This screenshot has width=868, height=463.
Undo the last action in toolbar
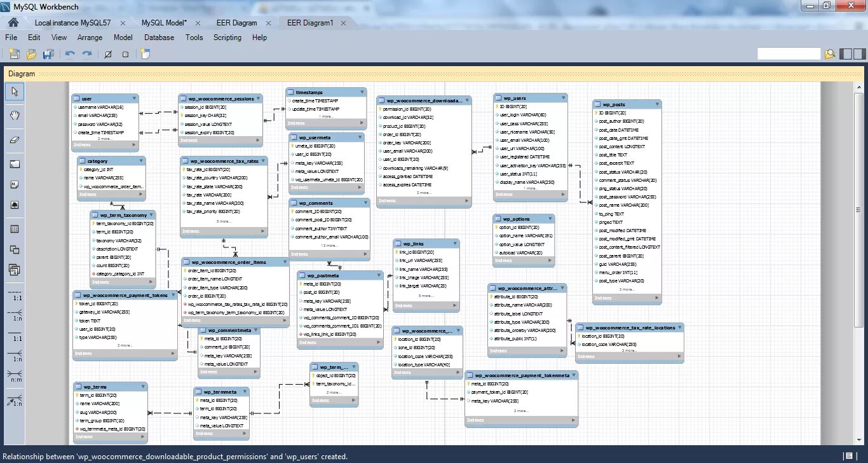point(70,54)
